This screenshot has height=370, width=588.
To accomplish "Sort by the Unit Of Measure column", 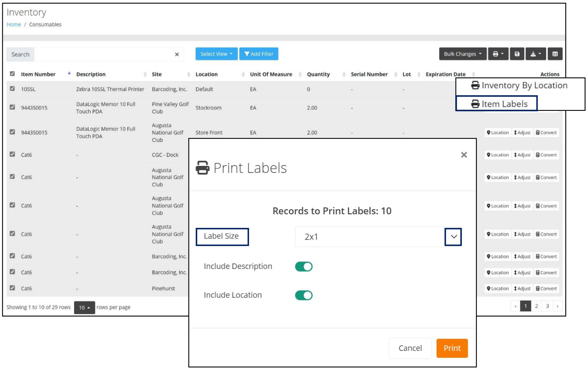I will click(x=300, y=74).
